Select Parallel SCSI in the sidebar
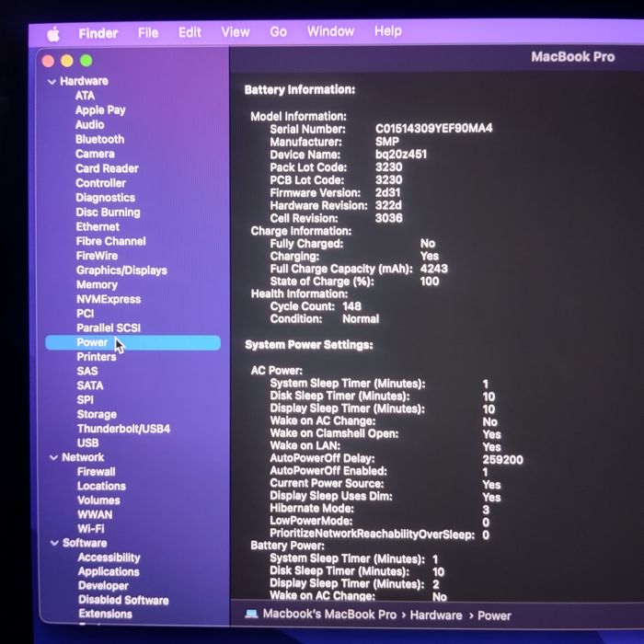 pyautogui.click(x=109, y=328)
